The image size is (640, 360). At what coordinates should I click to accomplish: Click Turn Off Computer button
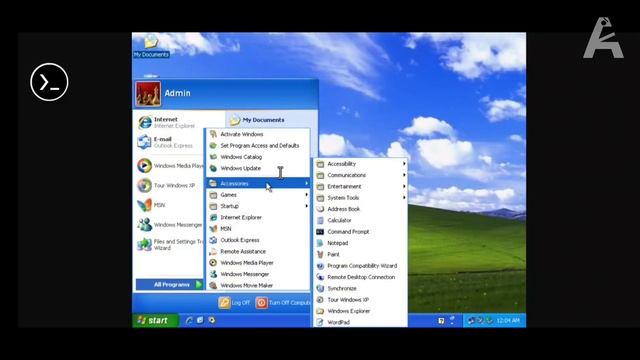pos(283,302)
